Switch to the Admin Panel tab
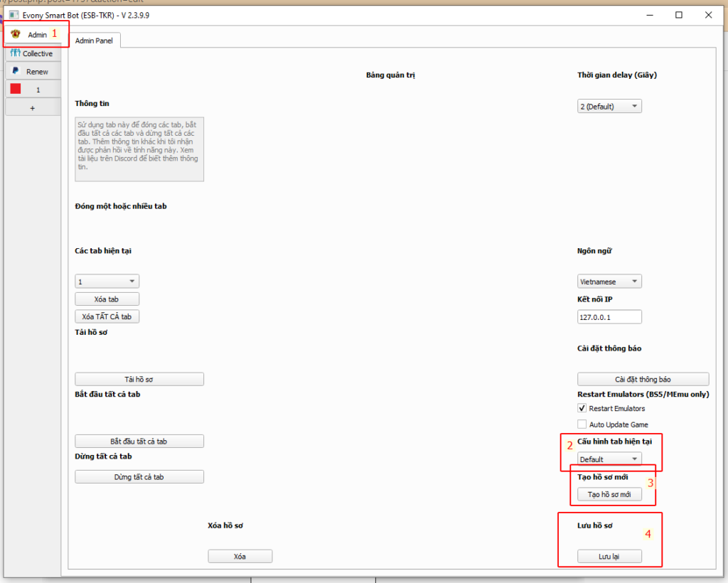The image size is (728, 583). pyautogui.click(x=95, y=41)
